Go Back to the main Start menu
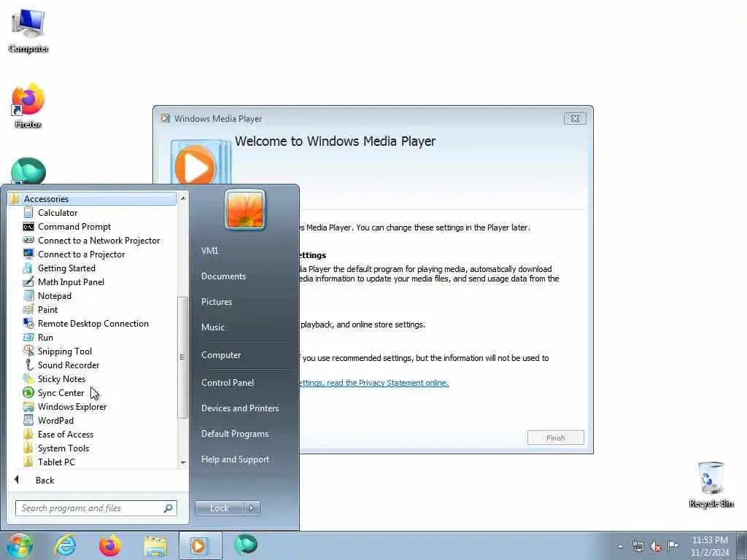Viewport: 747px width, 560px height. 44,480
